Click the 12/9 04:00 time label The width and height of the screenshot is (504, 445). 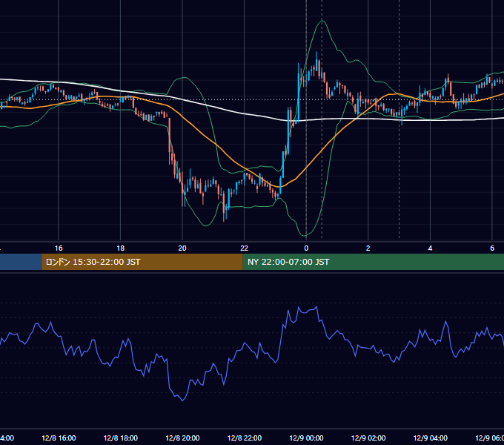click(x=430, y=438)
